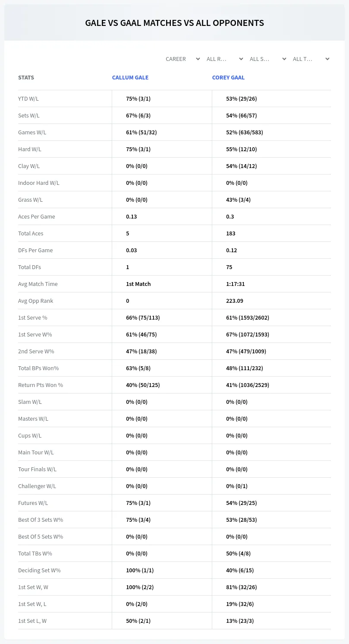
Task: Click Gaal's Deciding Set value 40% (6/15)
Action: coord(240,570)
